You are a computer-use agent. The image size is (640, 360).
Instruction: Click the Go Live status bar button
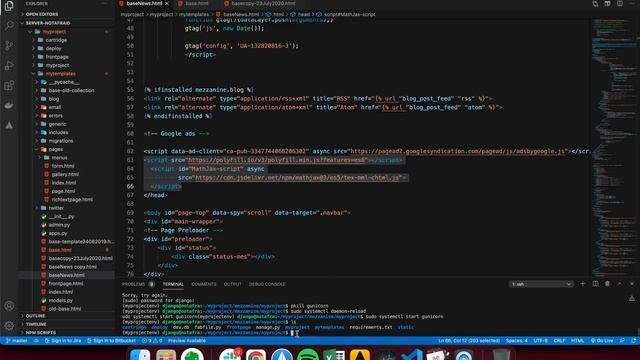pos(602,340)
